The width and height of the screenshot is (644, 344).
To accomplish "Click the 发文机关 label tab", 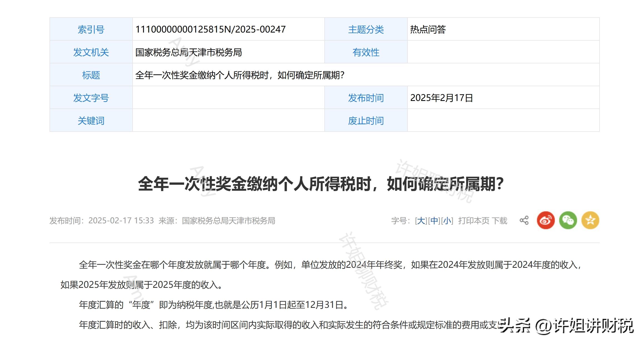I will pyautogui.click(x=92, y=52).
